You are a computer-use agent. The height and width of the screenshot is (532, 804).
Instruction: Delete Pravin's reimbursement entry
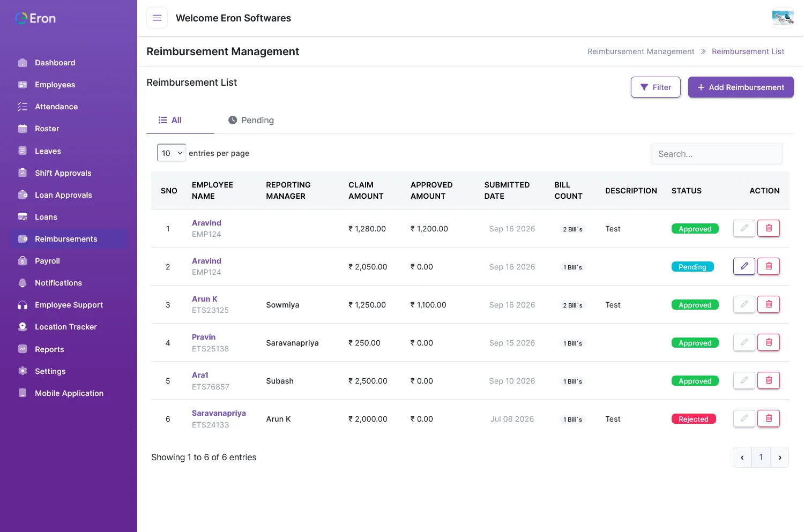click(769, 342)
